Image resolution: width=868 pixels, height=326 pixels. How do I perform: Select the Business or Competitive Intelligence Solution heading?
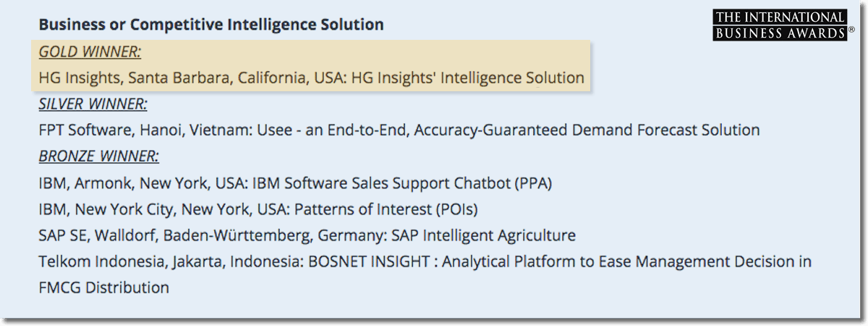(210, 25)
